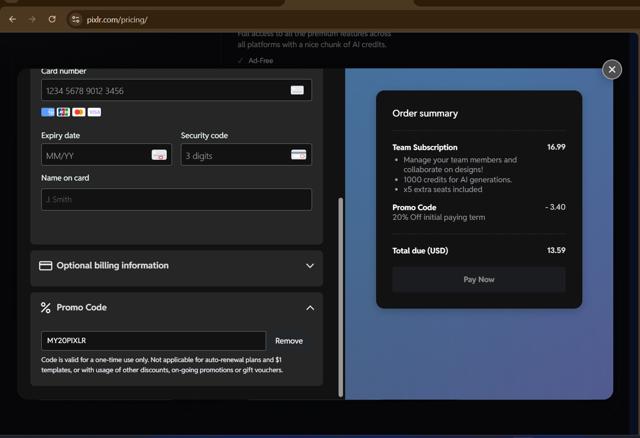Click the percent Promo Code icon
640x438 pixels.
[46, 308]
